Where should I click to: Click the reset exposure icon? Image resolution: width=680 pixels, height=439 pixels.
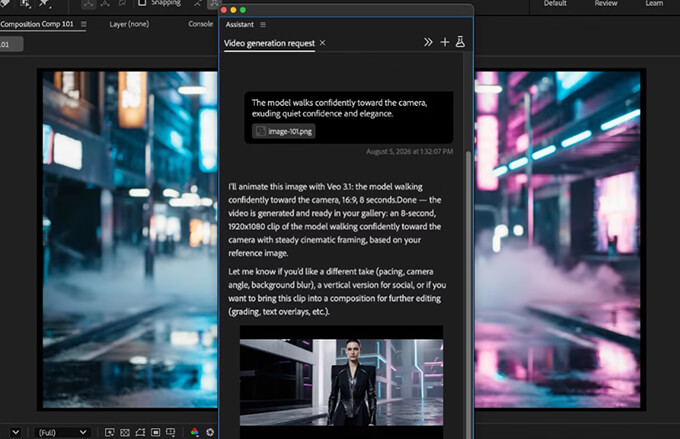click(210, 432)
